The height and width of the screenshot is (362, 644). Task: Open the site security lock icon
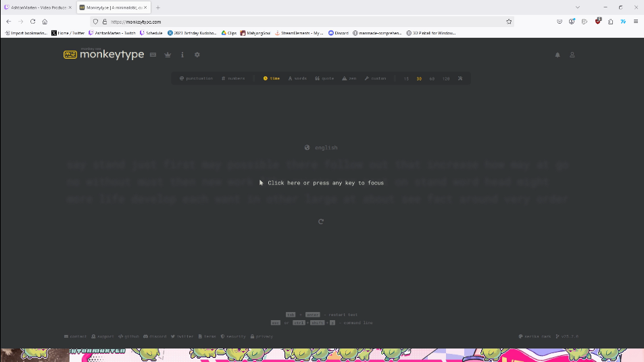coord(104,22)
